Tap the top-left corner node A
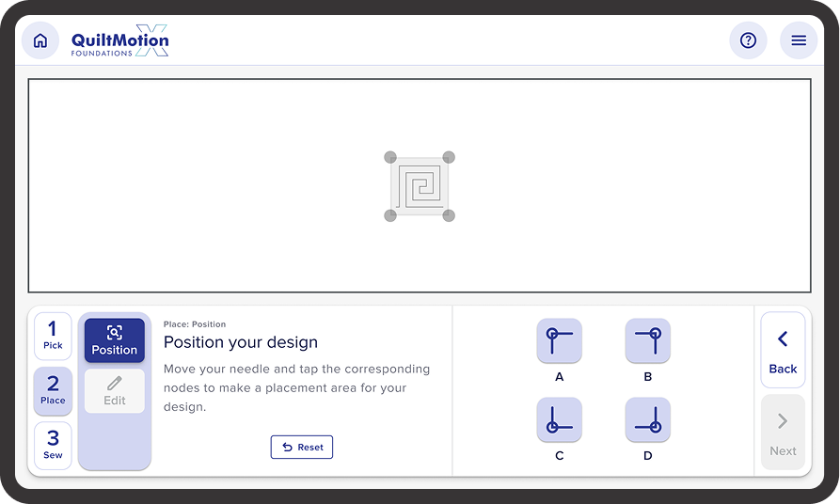Screen dimensions: 840x504 560,340
